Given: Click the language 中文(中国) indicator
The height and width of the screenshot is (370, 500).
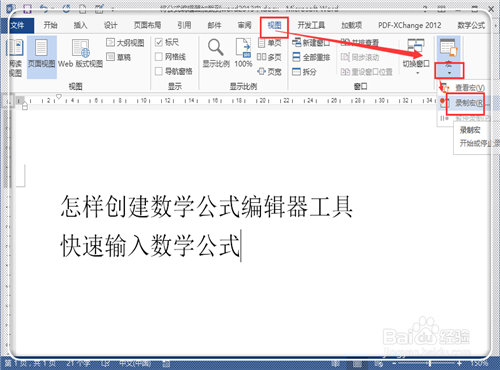Looking at the screenshot, I should 135,363.
